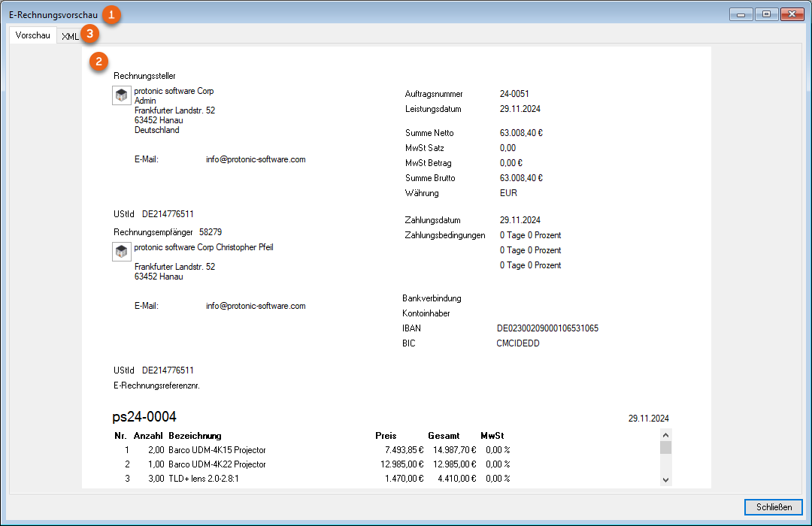This screenshot has height=526, width=812.
Task: Click the Rechnungssteller email address info@protonic-software.com
Action: 256,159
